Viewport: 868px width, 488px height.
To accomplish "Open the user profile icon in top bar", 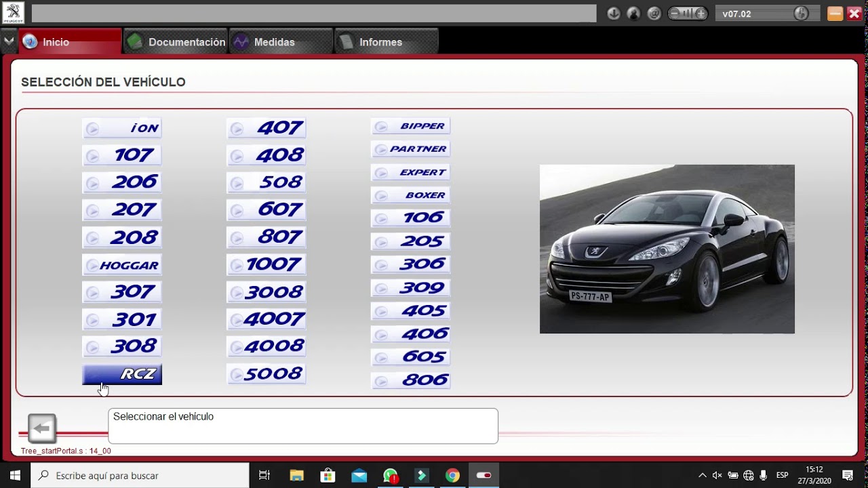I will pos(633,14).
